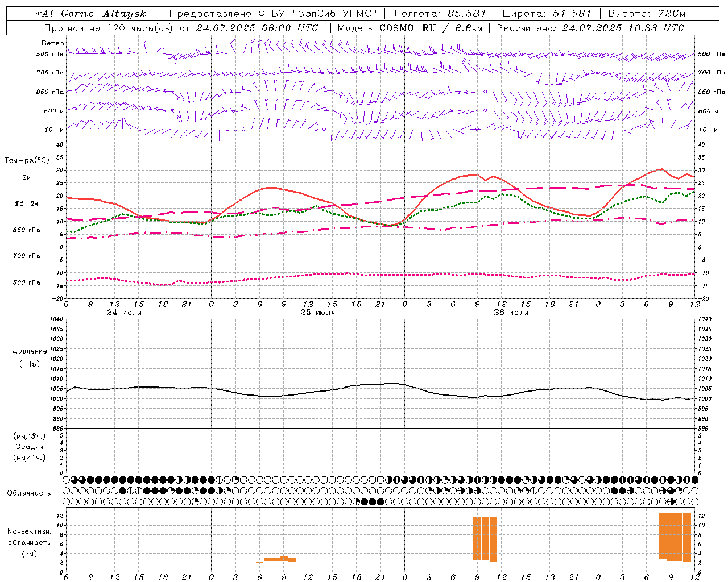Viewport: 728px width, 582px height.
Task: Click the small orange convective bars on 25 июля
Action: [276, 560]
